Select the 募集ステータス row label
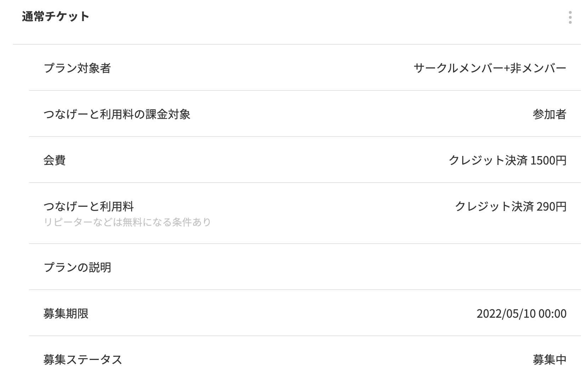The image size is (588, 378). tap(83, 360)
